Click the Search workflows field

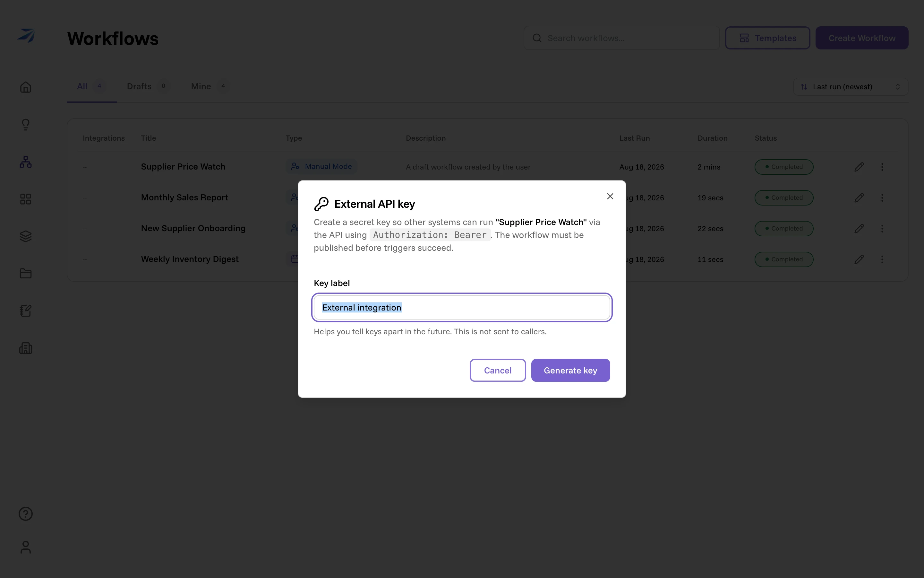pos(621,38)
